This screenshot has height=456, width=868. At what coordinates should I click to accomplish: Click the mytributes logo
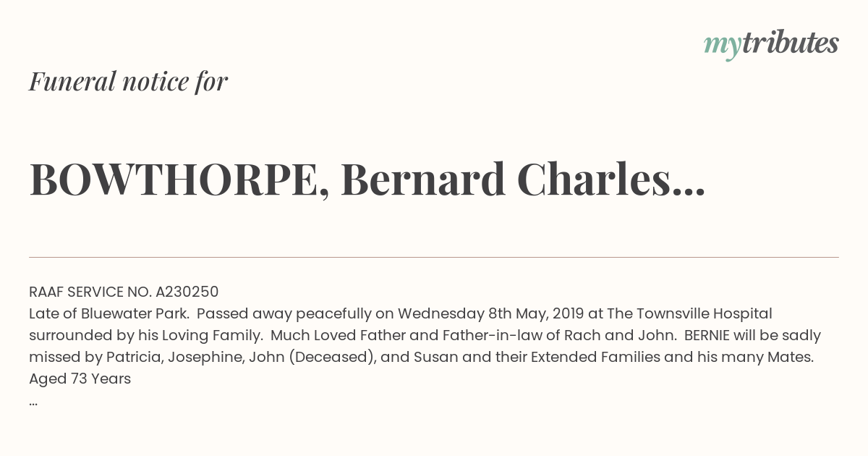tap(771, 44)
